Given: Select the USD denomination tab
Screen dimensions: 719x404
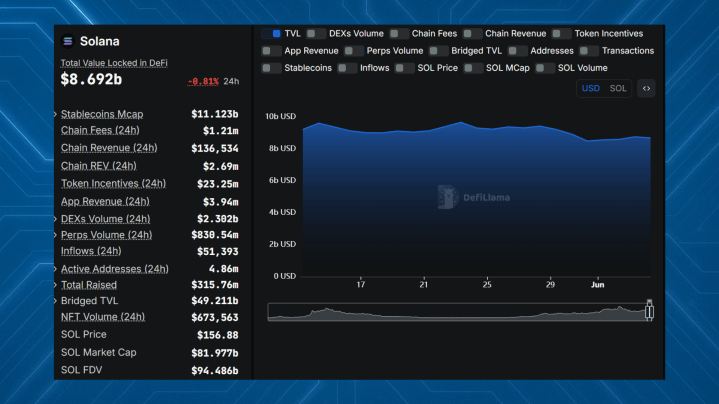Looking at the screenshot, I should click(591, 89).
